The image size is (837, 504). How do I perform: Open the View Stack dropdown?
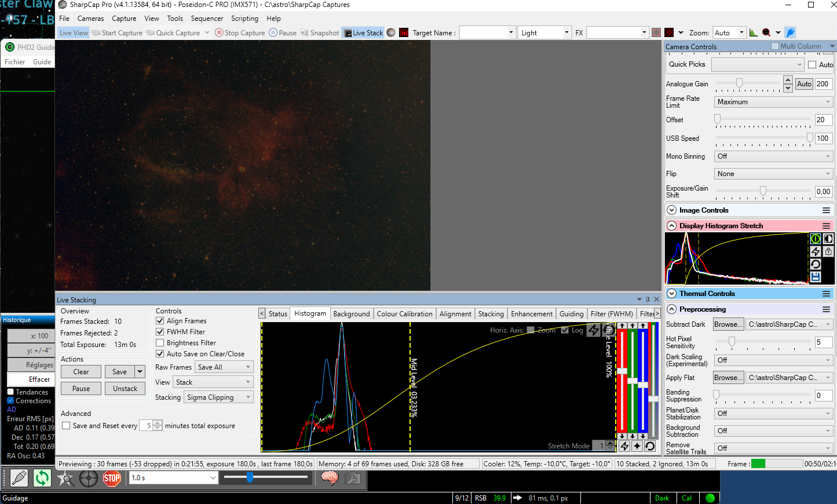coord(213,382)
